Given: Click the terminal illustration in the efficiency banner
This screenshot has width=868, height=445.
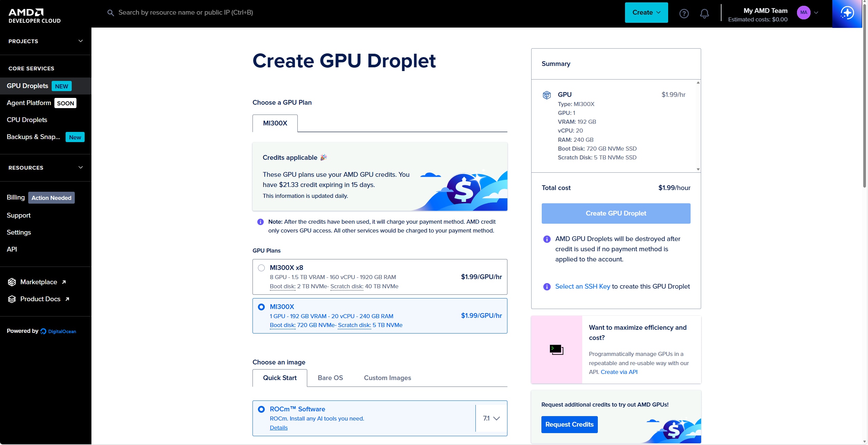Looking at the screenshot, I should click(x=557, y=349).
